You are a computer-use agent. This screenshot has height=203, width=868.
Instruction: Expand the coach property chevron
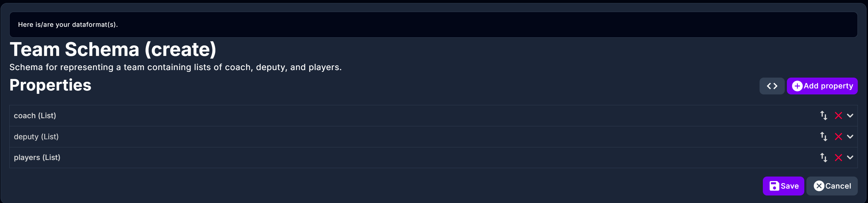click(x=850, y=116)
